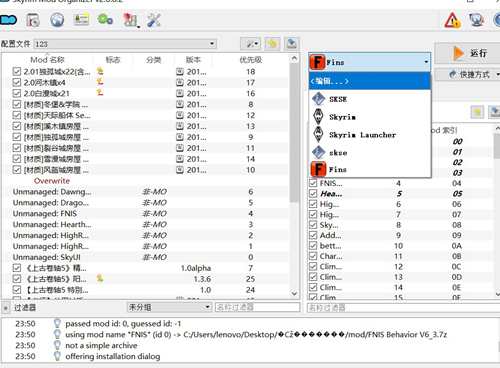Choose Skyrim in executable dropdown

[370, 117]
